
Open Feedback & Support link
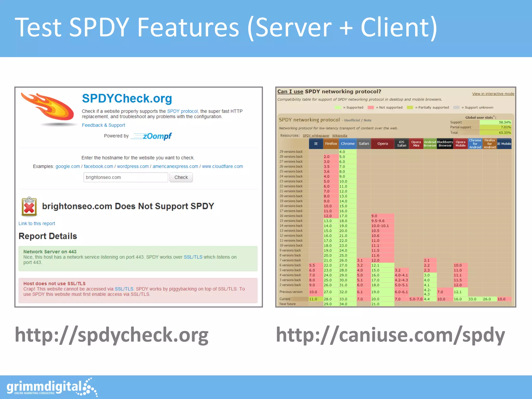(103, 125)
